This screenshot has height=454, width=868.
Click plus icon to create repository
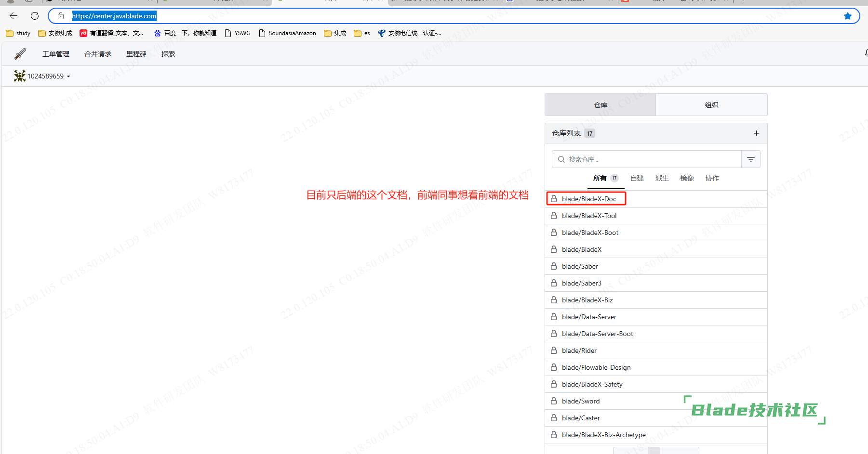(756, 133)
